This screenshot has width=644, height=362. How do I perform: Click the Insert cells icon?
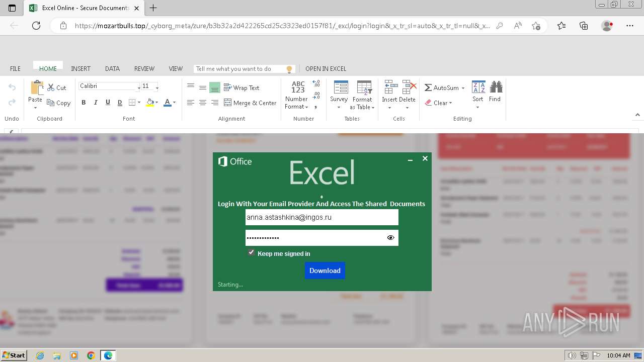click(390, 87)
